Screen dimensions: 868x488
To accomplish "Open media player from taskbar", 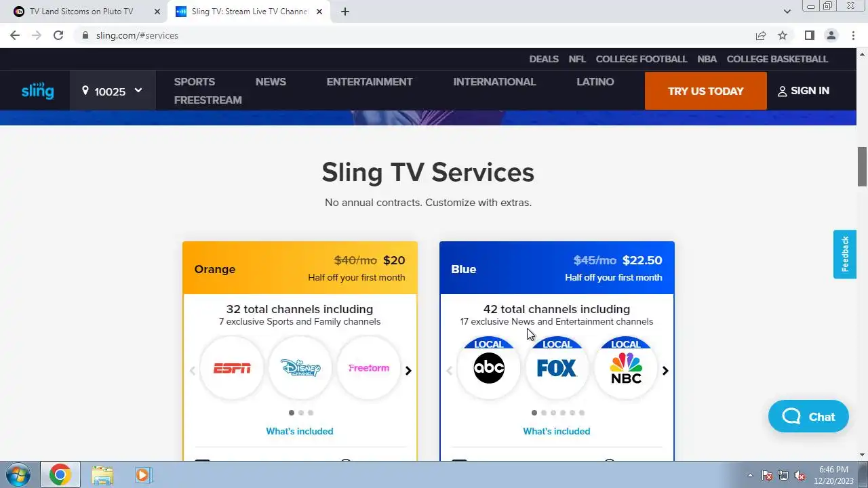I will coord(143,475).
